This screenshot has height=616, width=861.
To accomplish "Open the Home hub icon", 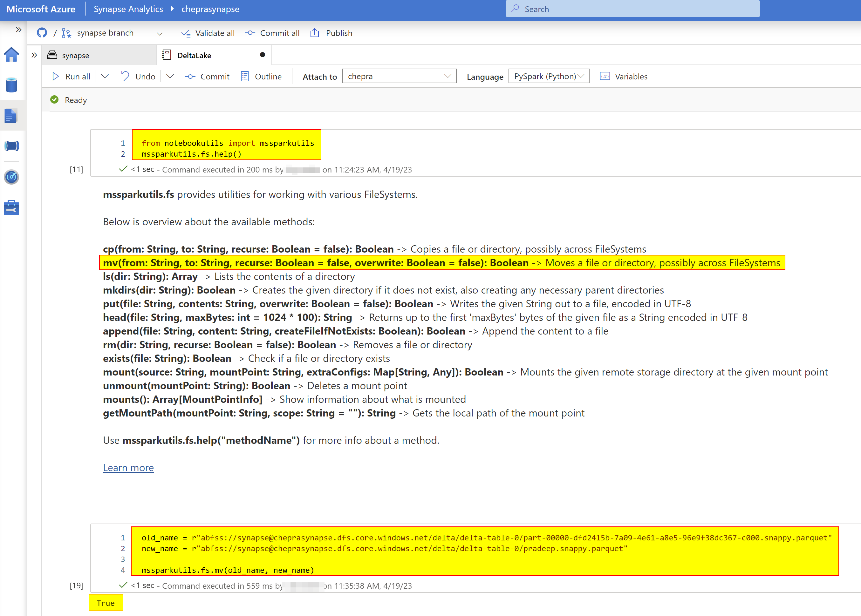I will [x=11, y=55].
